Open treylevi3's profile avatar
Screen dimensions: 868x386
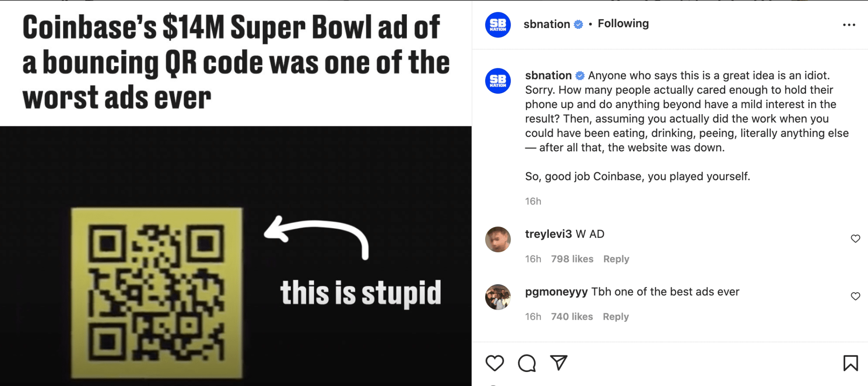tap(498, 240)
